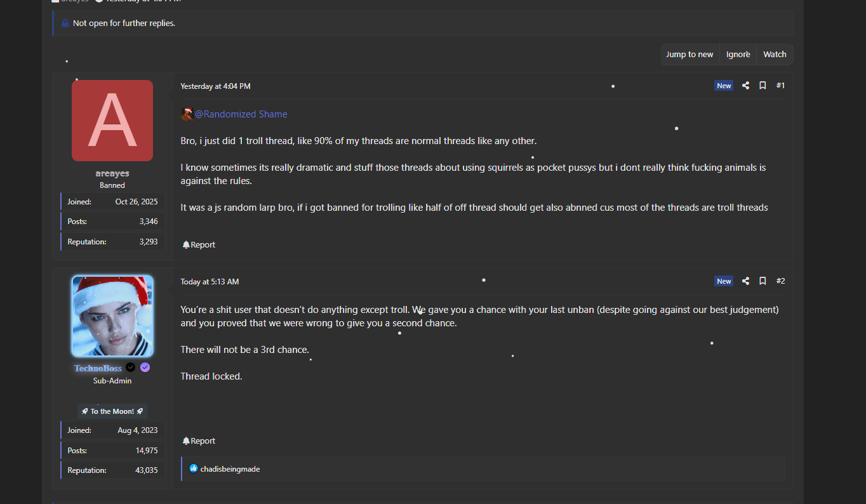Ignore this thread
The height and width of the screenshot is (504, 866).
click(738, 55)
